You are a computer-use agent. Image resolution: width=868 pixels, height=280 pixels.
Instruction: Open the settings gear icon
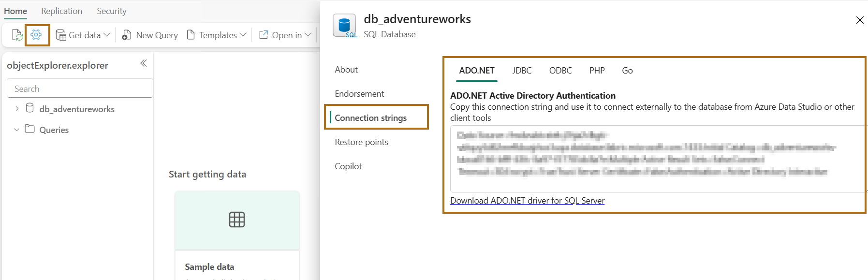point(36,35)
